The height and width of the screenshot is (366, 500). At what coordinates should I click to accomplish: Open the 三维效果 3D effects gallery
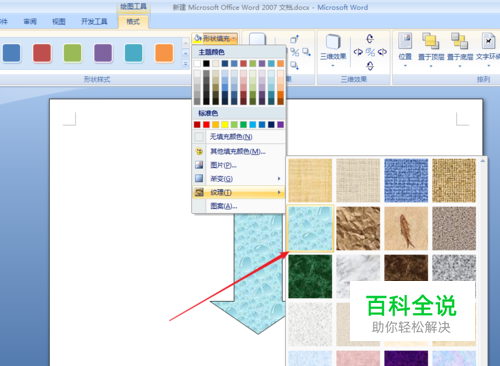tap(333, 50)
